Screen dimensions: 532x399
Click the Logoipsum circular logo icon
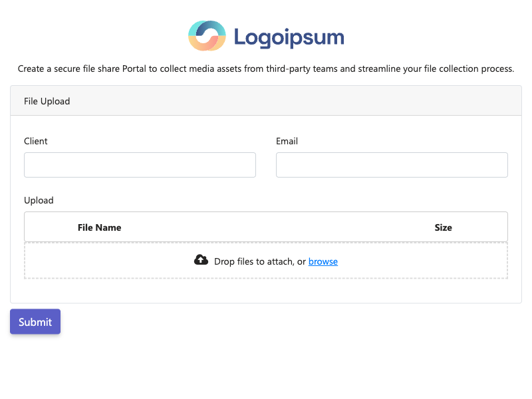tap(207, 35)
